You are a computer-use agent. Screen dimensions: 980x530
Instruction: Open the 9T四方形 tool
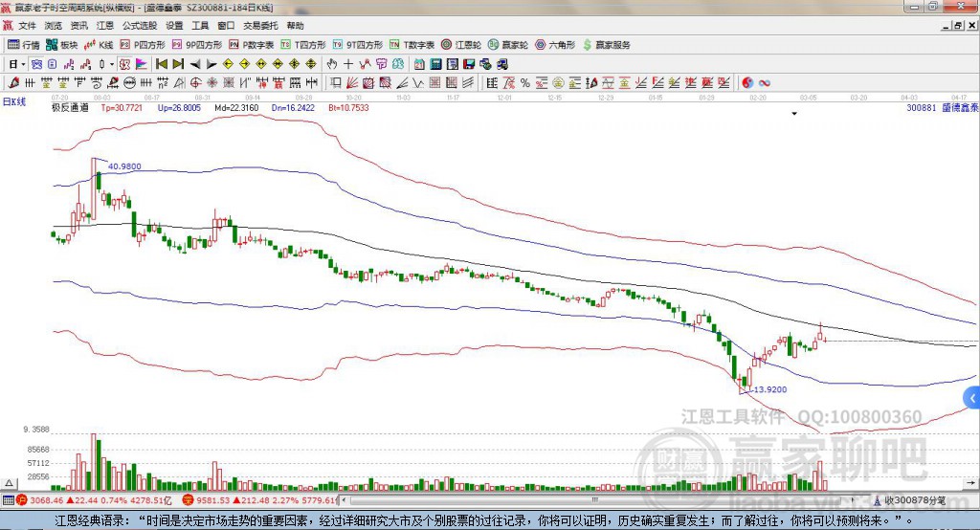point(358,45)
